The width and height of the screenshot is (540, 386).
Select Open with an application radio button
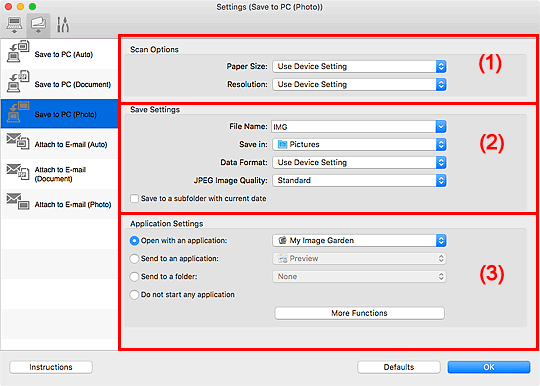pos(134,241)
